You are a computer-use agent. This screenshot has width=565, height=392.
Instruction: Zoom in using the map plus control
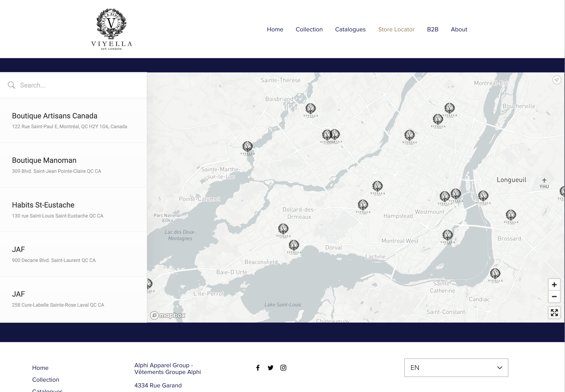coord(554,284)
